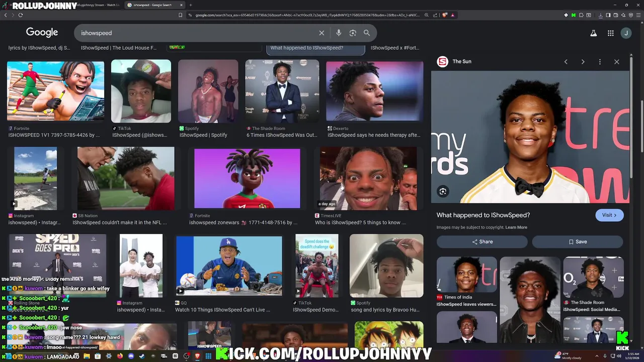Open browser downloads icon
Viewport: 644px width, 362px height.
click(601, 15)
